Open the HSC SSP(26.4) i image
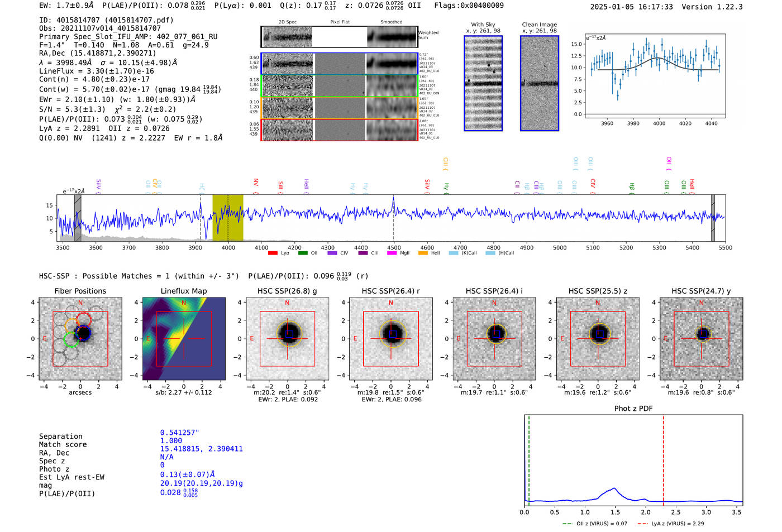This screenshot has width=782, height=532. click(x=494, y=339)
